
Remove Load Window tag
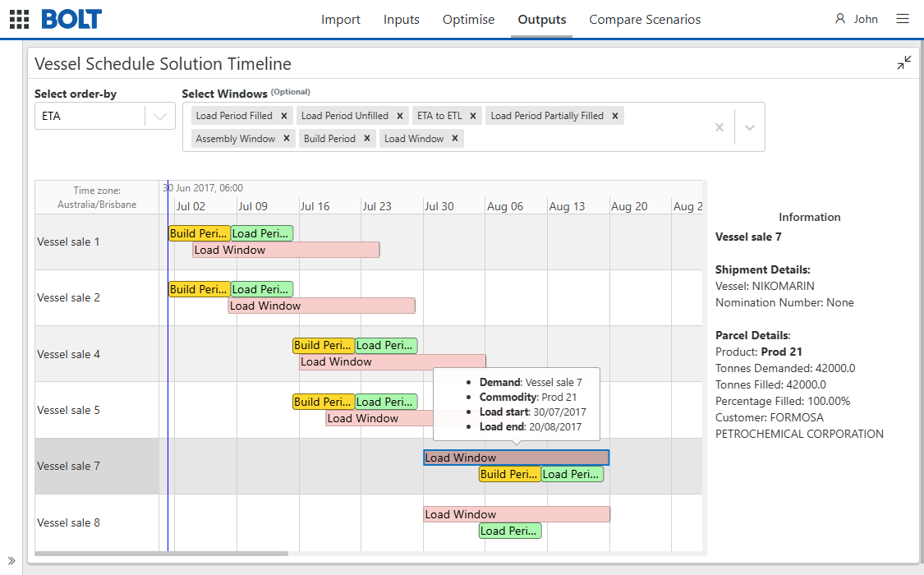pos(454,139)
